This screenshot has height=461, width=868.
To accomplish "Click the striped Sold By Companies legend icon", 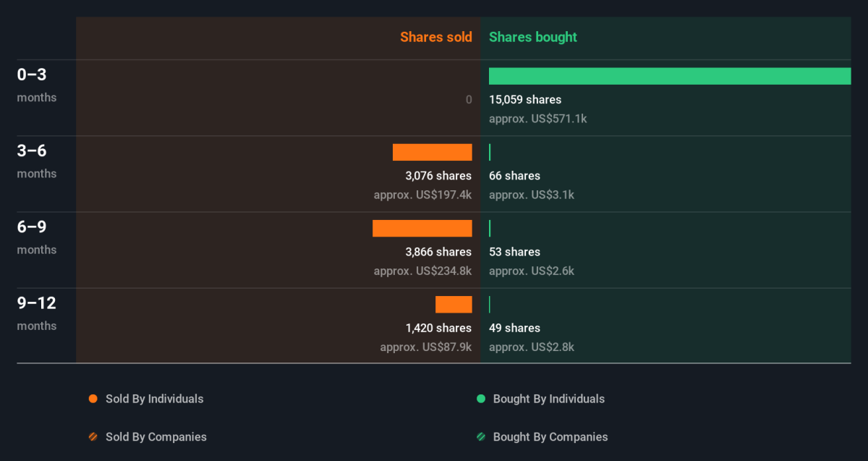I will point(93,437).
